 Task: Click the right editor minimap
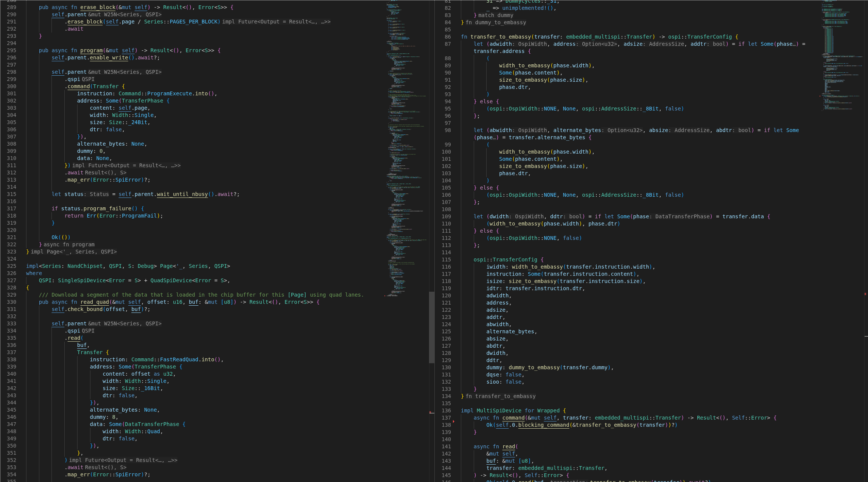(842, 56)
